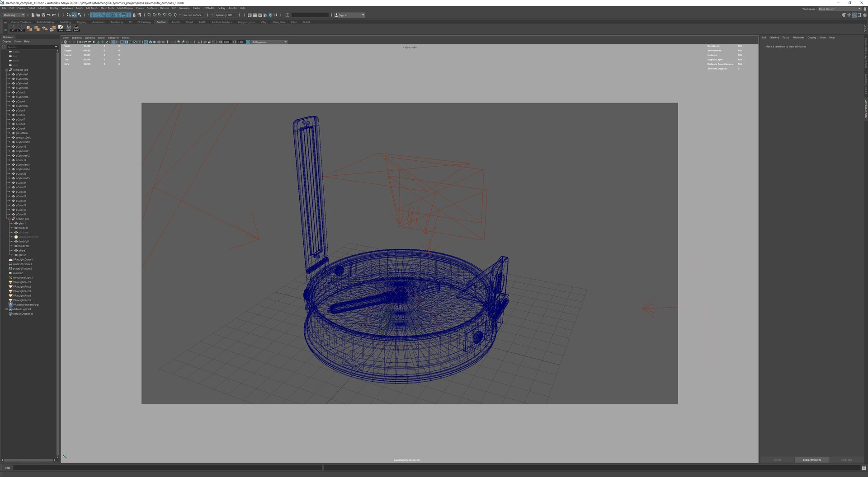Image resolution: width=868 pixels, height=477 pixels.
Task: Click the Save Scene disk icon
Action: point(43,15)
